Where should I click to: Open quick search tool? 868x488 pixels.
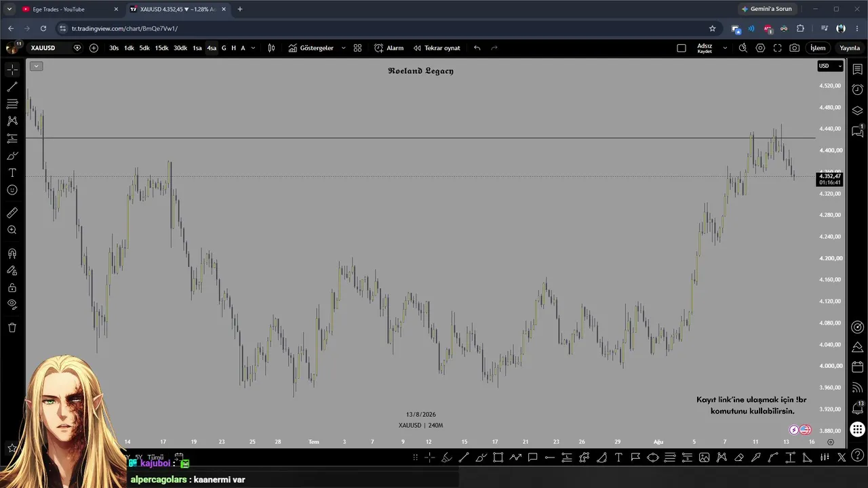(x=743, y=48)
